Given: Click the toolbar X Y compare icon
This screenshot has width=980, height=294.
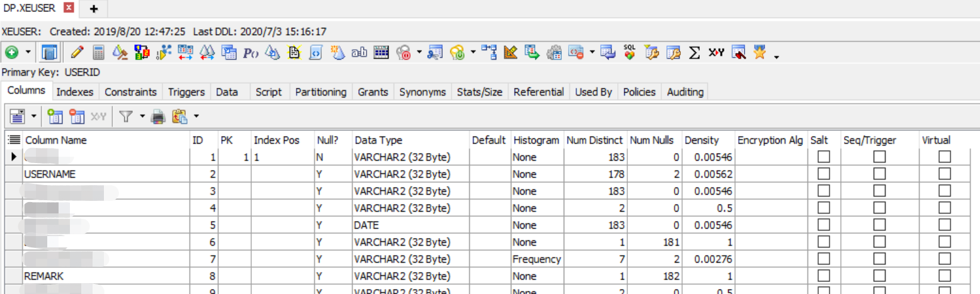Looking at the screenshot, I should point(715,53).
